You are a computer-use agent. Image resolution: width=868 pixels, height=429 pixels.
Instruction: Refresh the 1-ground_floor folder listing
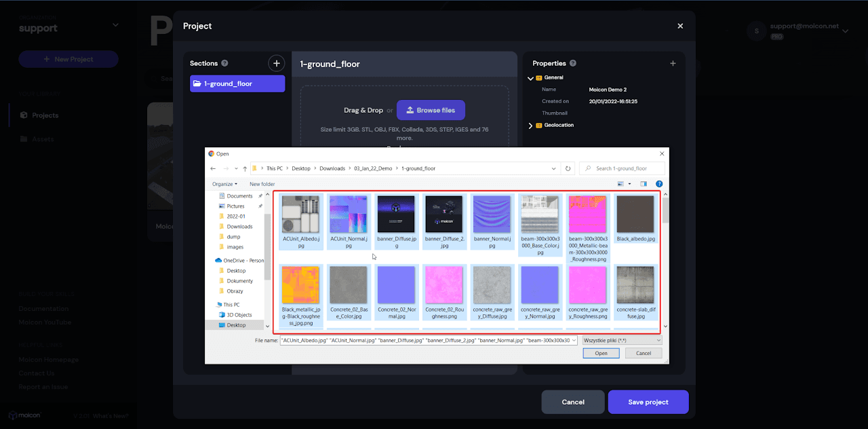tap(568, 168)
